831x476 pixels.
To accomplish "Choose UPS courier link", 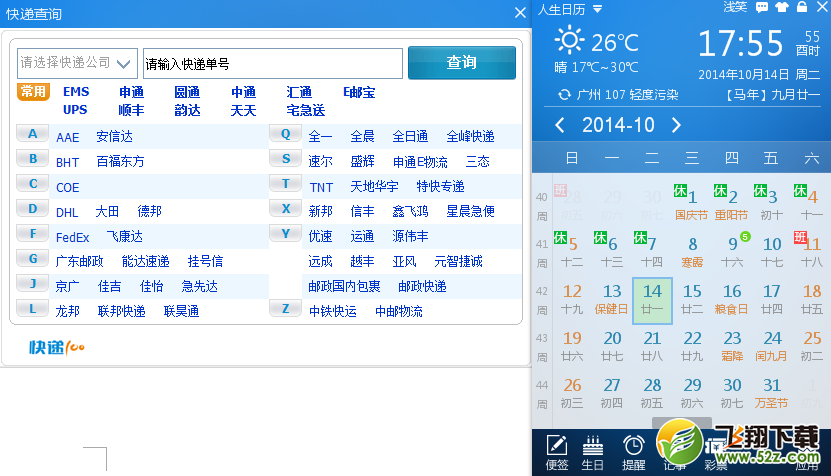I will [75, 110].
